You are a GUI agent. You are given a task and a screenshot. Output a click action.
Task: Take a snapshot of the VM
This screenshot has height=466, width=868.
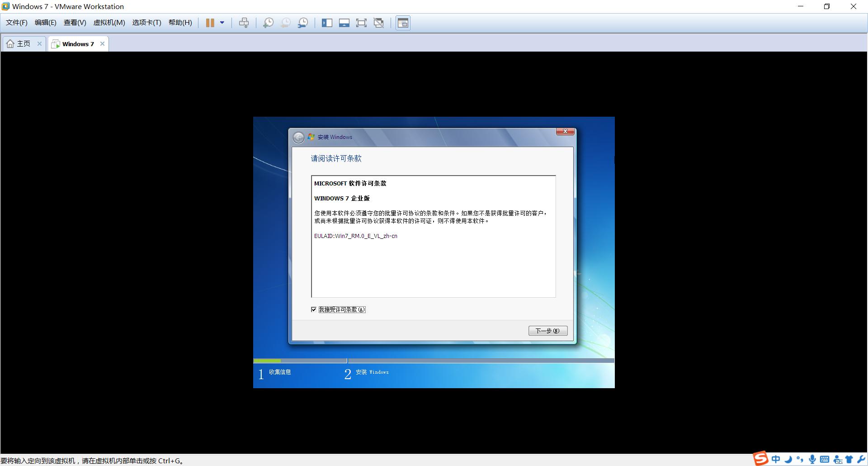pyautogui.click(x=268, y=23)
